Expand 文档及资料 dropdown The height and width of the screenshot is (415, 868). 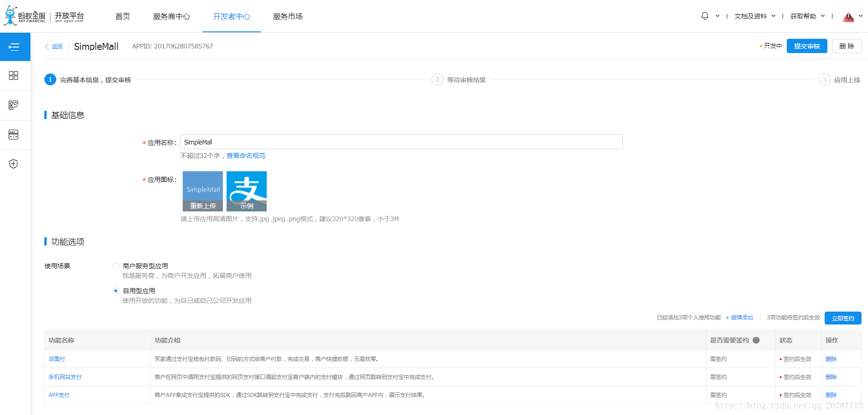(x=755, y=16)
